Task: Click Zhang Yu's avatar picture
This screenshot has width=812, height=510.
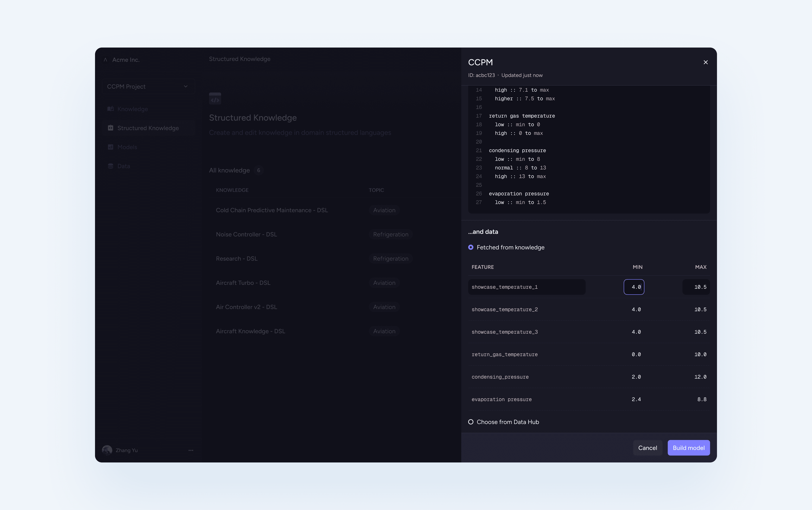Action: coord(107,450)
